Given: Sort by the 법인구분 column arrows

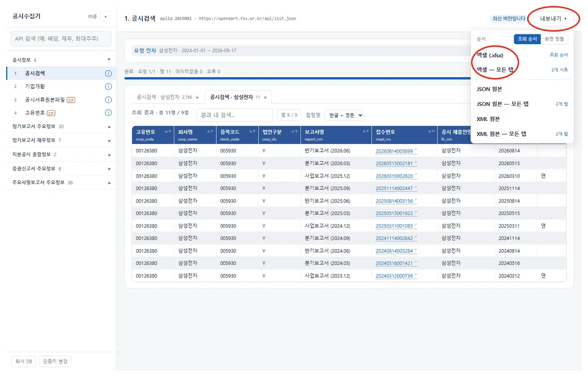Looking at the screenshot, I should [294, 132].
